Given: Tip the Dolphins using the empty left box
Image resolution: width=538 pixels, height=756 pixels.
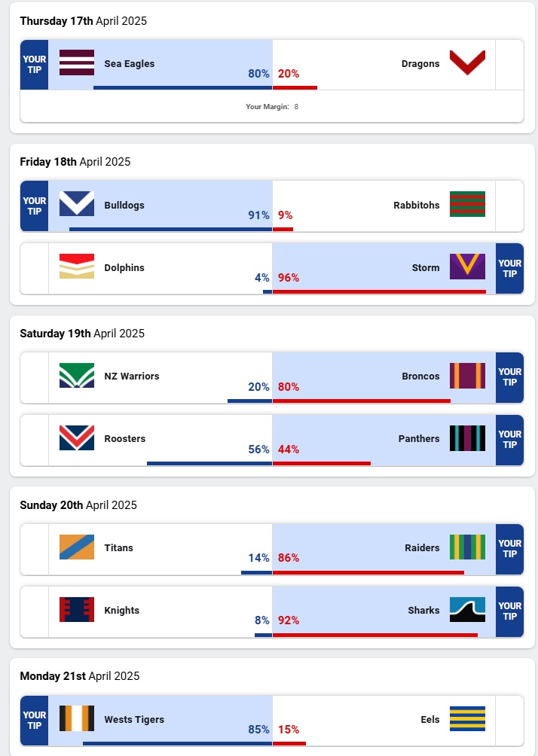Looking at the screenshot, I should click(x=34, y=268).
